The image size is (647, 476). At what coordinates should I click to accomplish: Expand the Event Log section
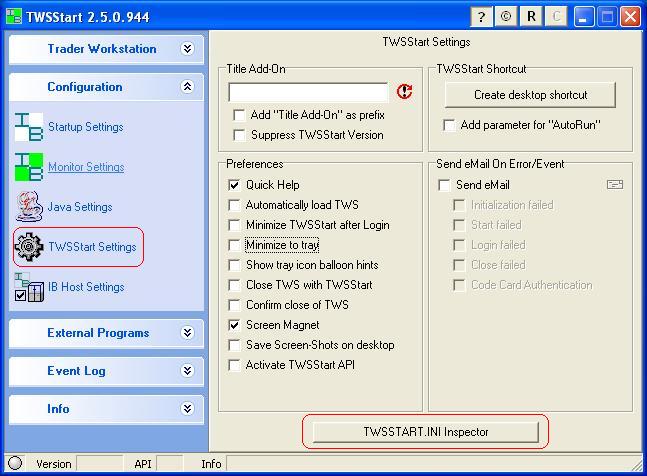click(187, 370)
